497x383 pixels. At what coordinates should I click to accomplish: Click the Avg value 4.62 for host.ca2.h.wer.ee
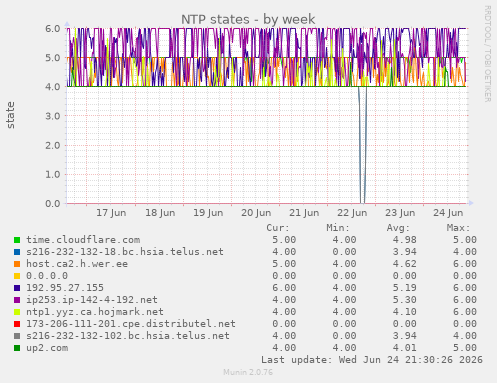coord(404,264)
